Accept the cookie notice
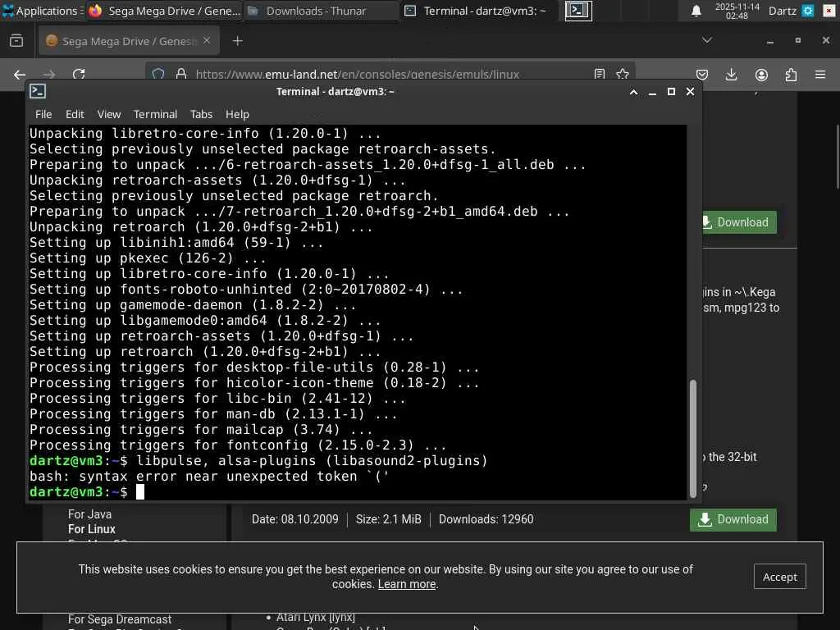Screen dimensions: 840x630 [779, 577]
